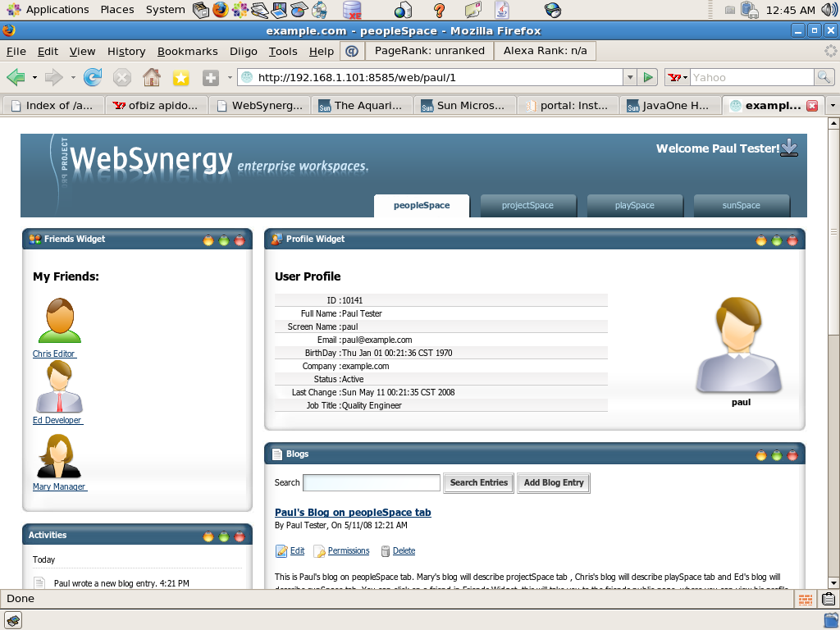
Task: Click the yellow star bookmark icon
Action: click(x=180, y=77)
